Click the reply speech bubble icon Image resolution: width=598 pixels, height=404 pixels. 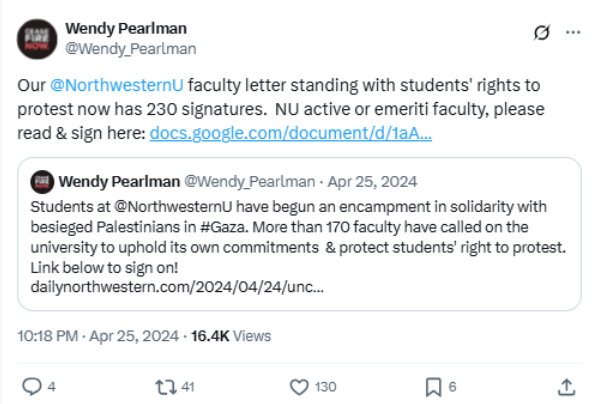32,386
